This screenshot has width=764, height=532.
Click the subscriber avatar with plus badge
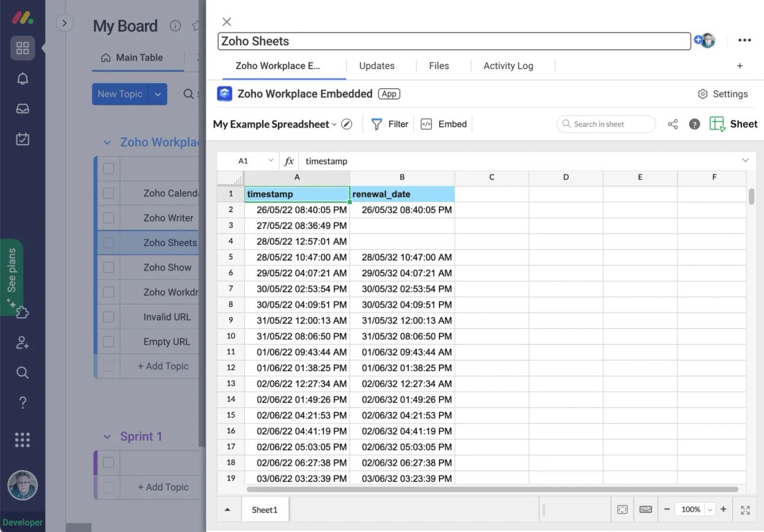[x=705, y=40]
